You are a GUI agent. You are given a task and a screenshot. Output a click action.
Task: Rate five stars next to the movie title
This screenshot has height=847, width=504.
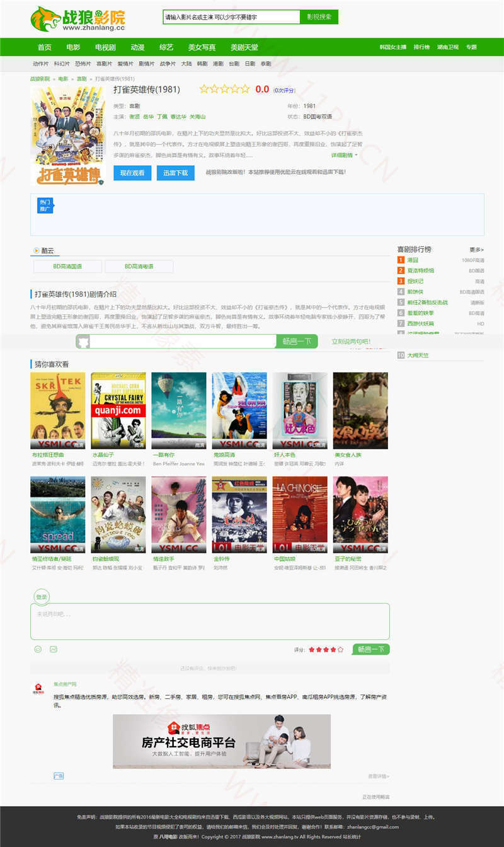click(244, 89)
